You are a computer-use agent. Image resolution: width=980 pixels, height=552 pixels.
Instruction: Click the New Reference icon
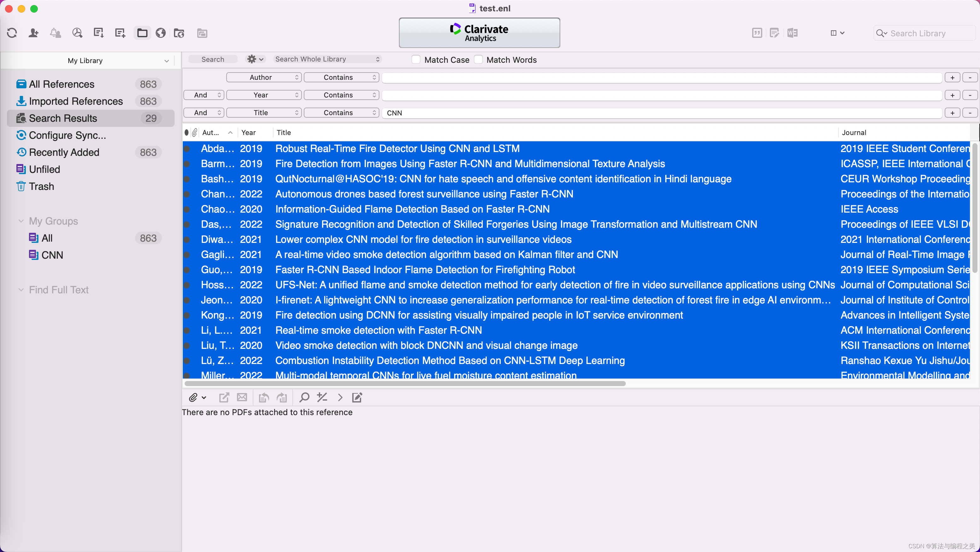(120, 33)
